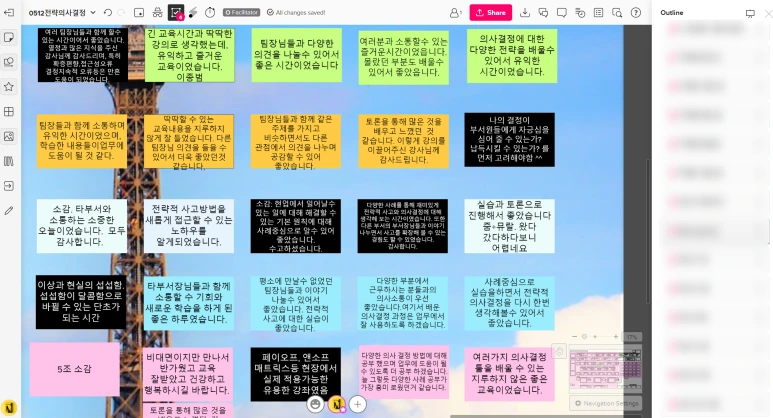Open the user avatar at sidebar bottom
The height and width of the screenshot is (418, 773).
9,408
